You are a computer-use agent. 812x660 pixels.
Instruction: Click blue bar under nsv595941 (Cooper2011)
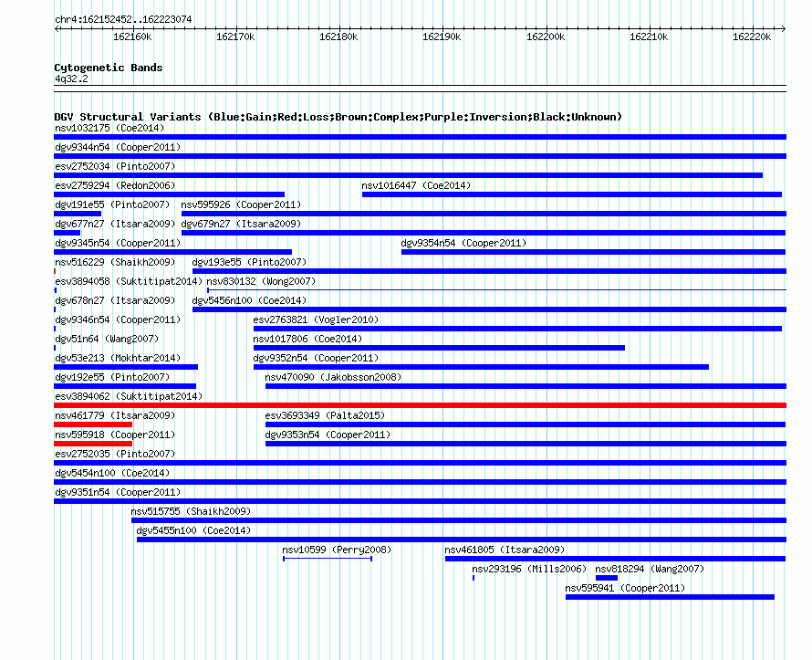pyautogui.click(x=670, y=597)
